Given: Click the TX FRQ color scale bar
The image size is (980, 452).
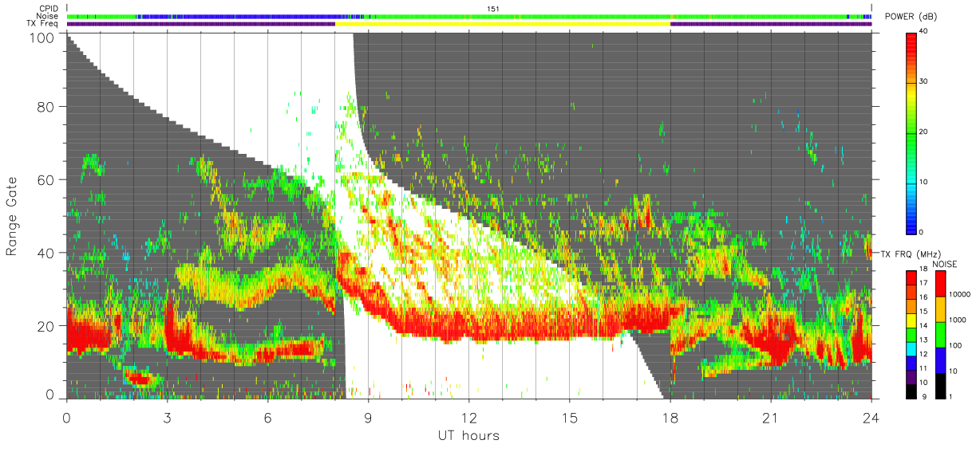Looking at the screenshot, I should pos(911,334).
